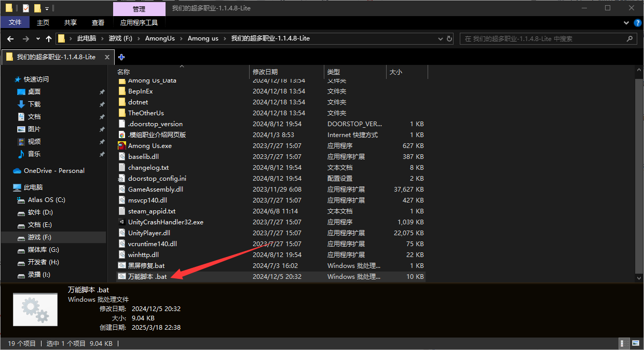
Task: Select the BepInEx folder icon
Action: [x=122, y=91]
